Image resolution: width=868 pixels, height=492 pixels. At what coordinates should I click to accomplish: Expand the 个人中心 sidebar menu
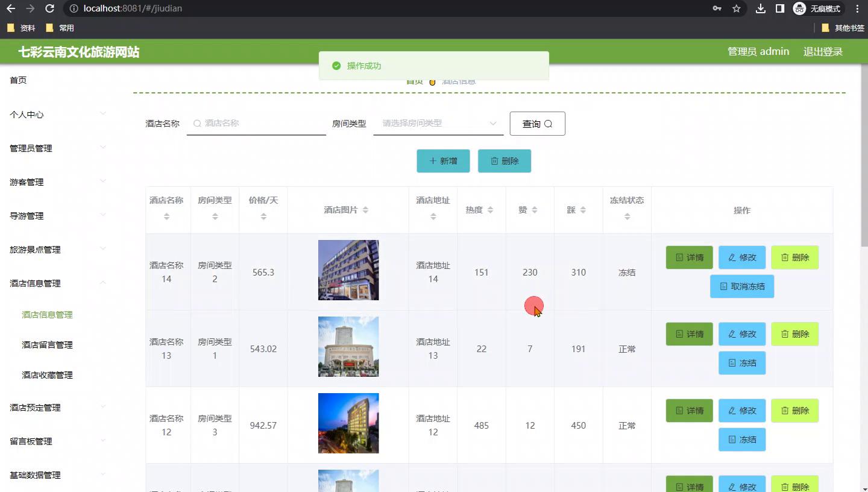(x=58, y=115)
